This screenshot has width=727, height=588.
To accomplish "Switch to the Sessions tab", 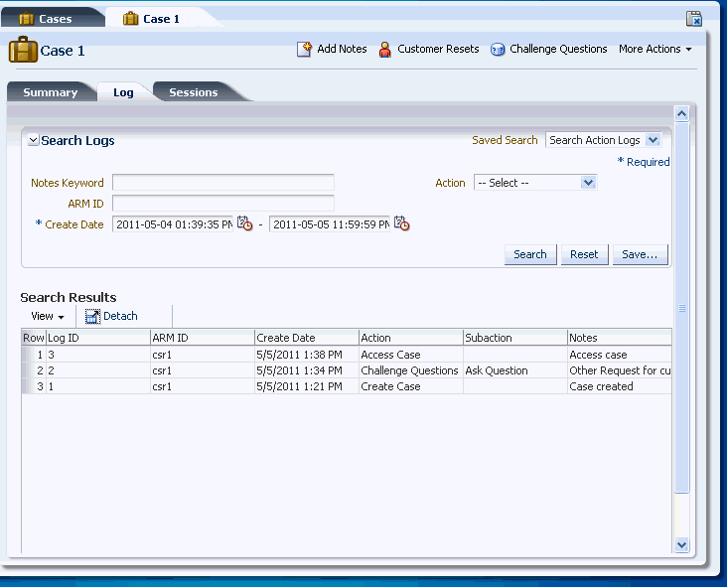I will (194, 92).
